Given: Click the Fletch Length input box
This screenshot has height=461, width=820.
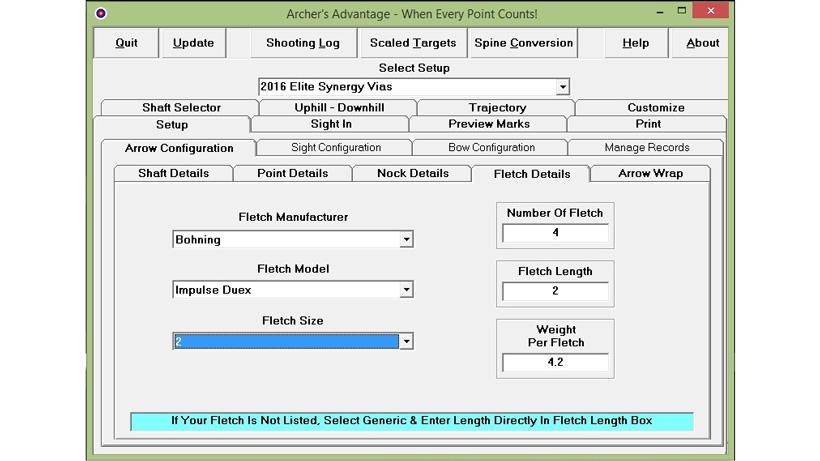Looking at the screenshot, I should coord(555,291).
